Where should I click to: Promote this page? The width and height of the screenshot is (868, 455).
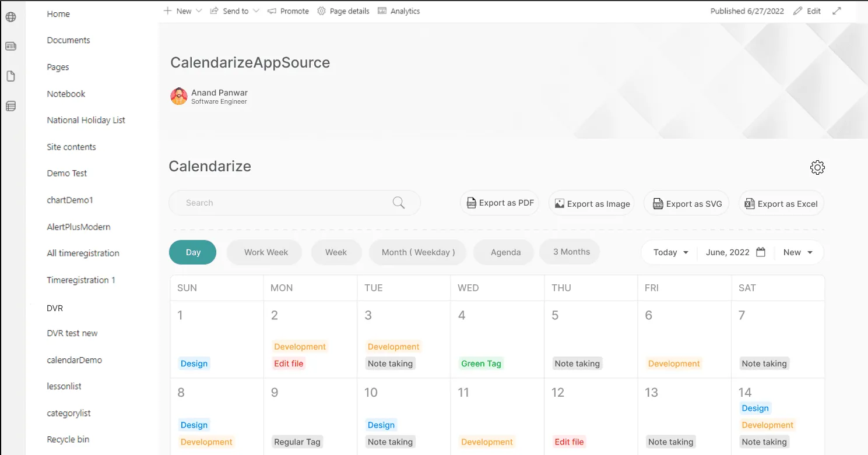pos(288,11)
